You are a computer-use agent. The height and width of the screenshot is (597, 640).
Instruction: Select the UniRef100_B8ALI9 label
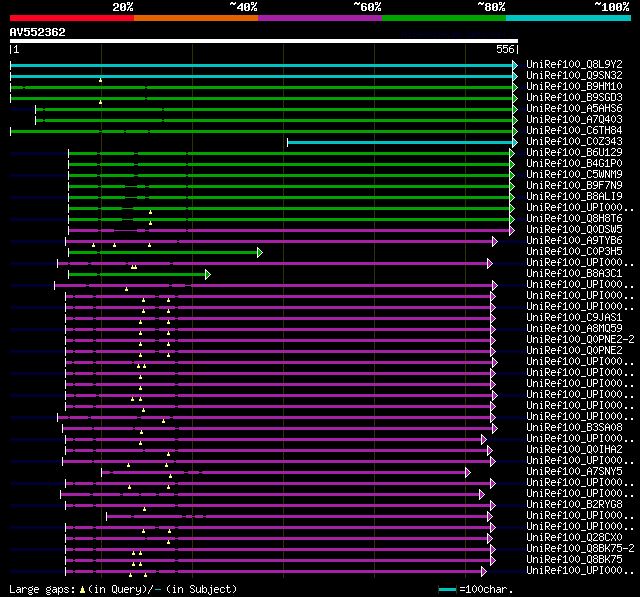574,197
